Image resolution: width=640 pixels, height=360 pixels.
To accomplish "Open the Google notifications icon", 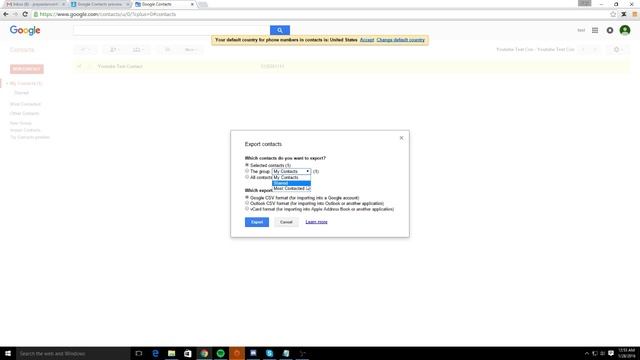I will coord(610,30).
